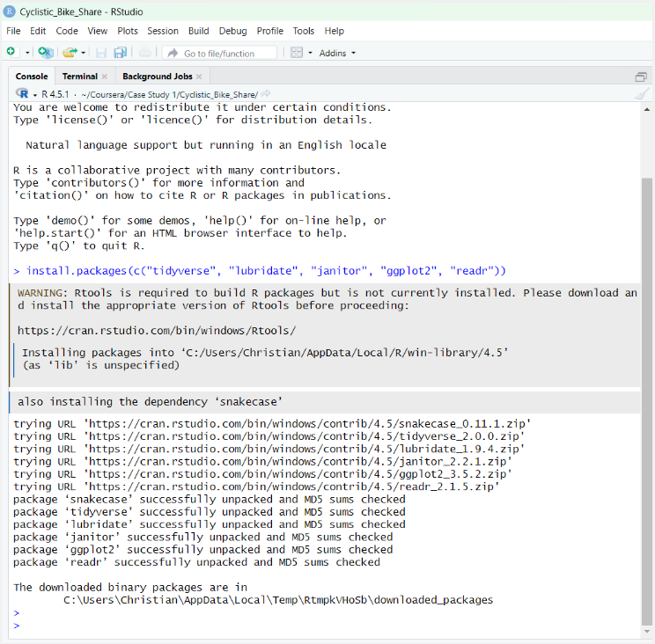Image resolution: width=655 pixels, height=644 pixels.
Task: Click the console scrollbar up arrow
Action: click(647, 109)
